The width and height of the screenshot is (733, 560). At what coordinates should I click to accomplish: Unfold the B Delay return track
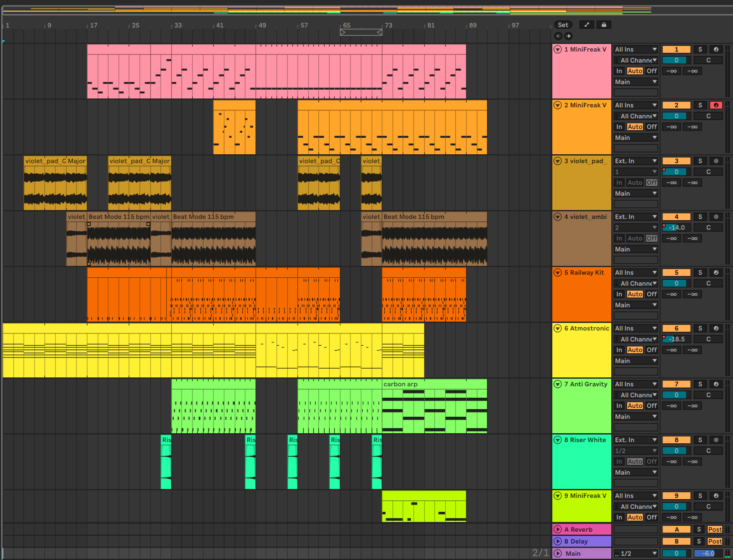558,541
